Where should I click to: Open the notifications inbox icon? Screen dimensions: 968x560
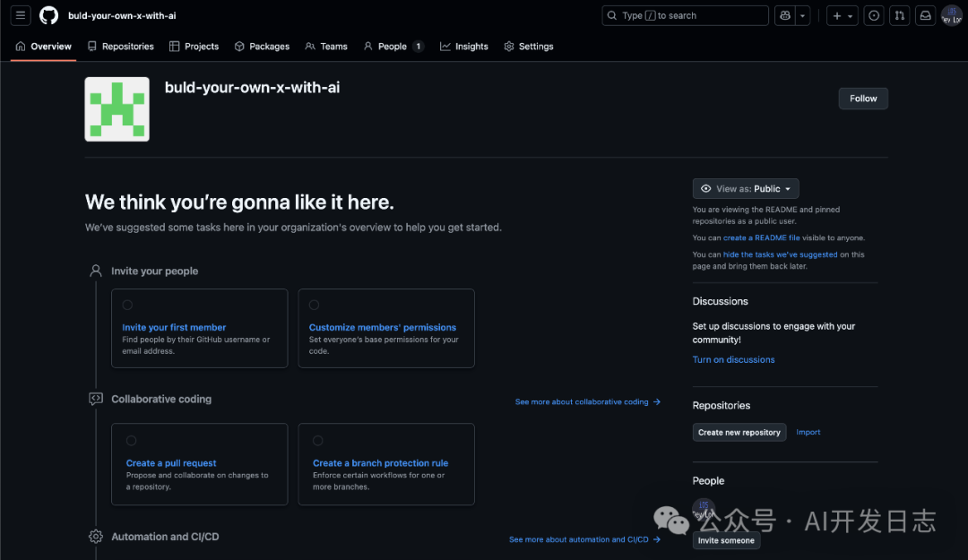[x=925, y=15]
